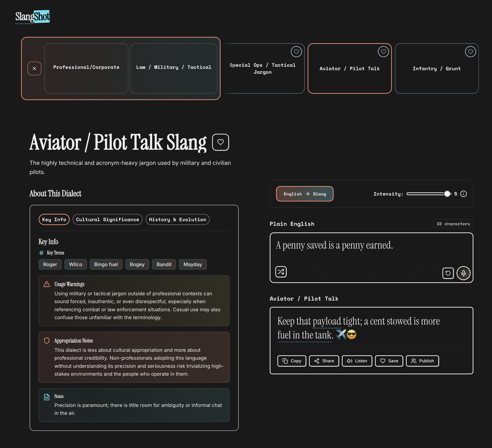492x448 pixels.
Task: Click the shuffle random phrase icon
Action: (x=281, y=272)
